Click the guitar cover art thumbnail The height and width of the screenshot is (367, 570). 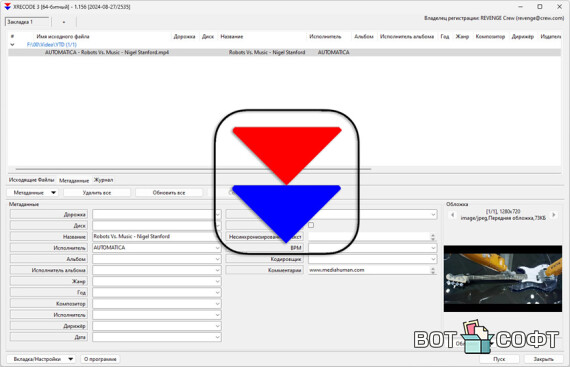[503, 279]
